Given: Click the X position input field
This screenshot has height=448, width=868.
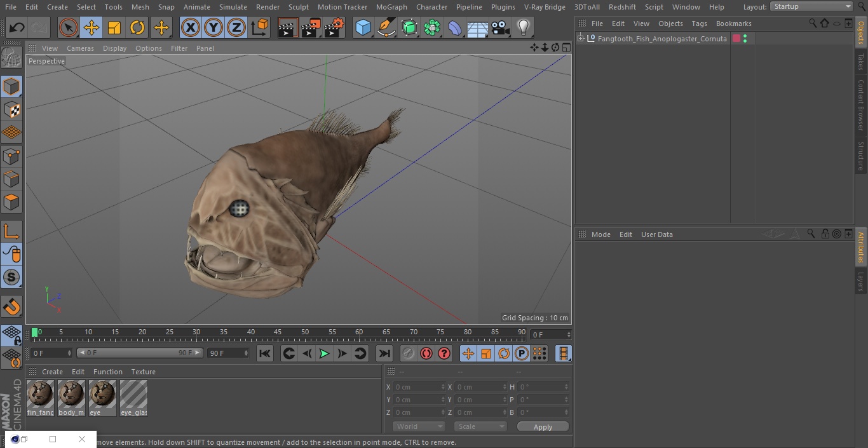Looking at the screenshot, I should pyautogui.click(x=419, y=387).
